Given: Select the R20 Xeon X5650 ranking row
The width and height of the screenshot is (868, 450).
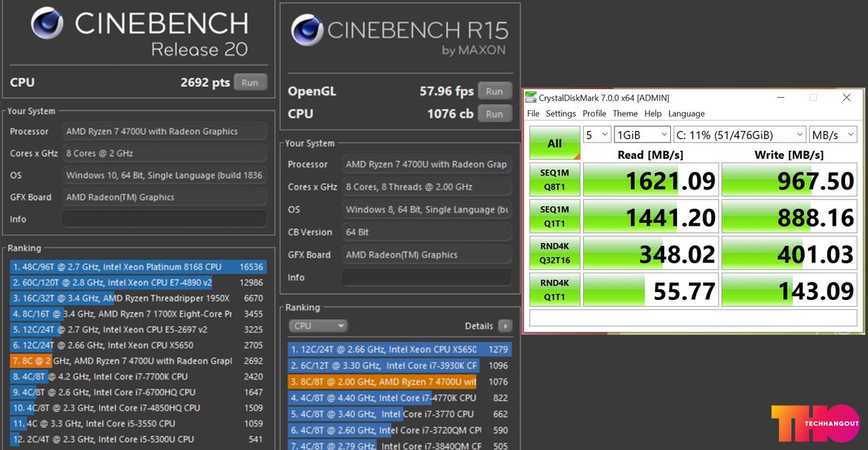Looking at the screenshot, I should 137,345.
